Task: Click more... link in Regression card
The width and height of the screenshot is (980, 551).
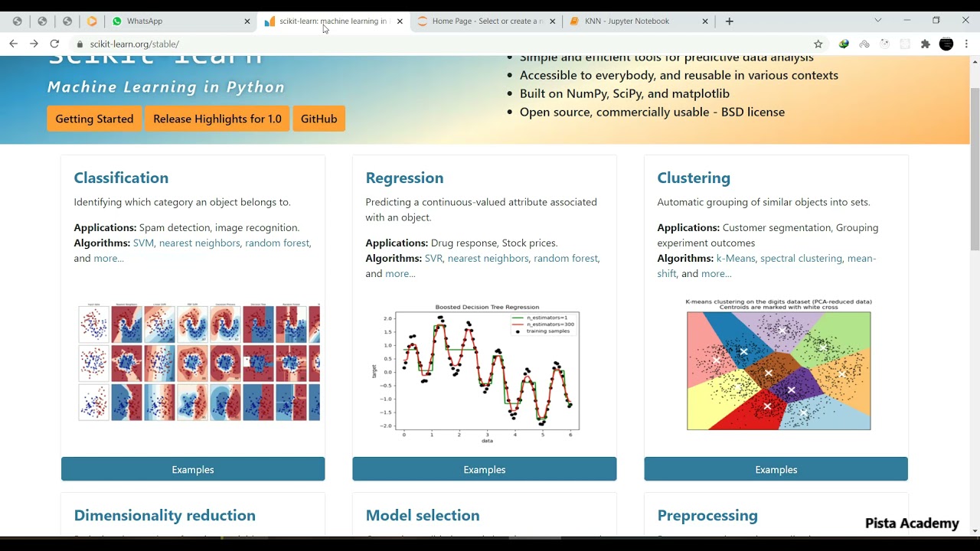Action: coord(400,273)
